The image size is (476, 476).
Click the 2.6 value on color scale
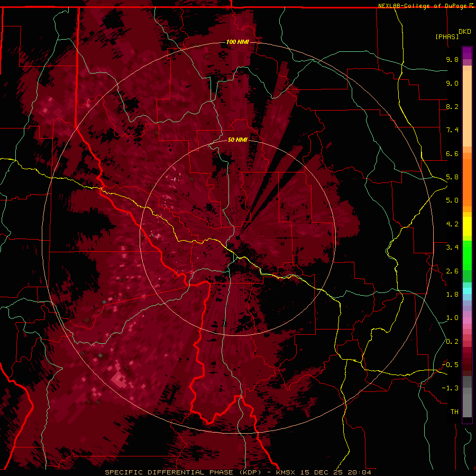pyautogui.click(x=452, y=271)
